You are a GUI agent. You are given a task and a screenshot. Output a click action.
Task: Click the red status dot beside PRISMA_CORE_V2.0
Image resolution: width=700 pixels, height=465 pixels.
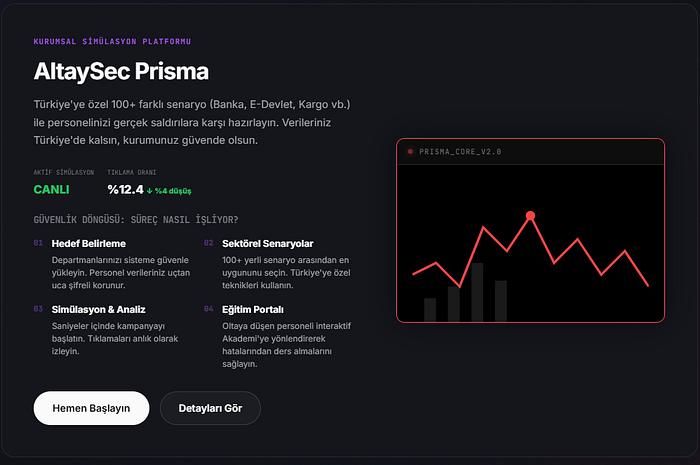pos(410,152)
